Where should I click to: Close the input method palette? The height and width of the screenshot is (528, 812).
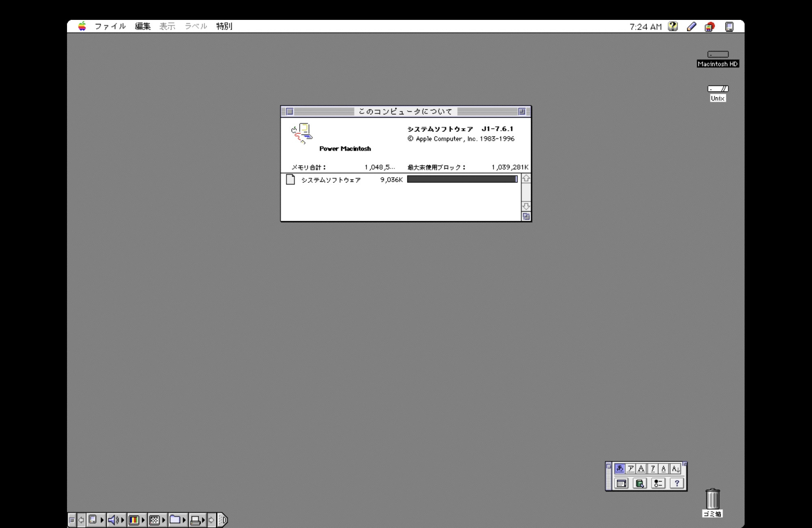[609, 466]
